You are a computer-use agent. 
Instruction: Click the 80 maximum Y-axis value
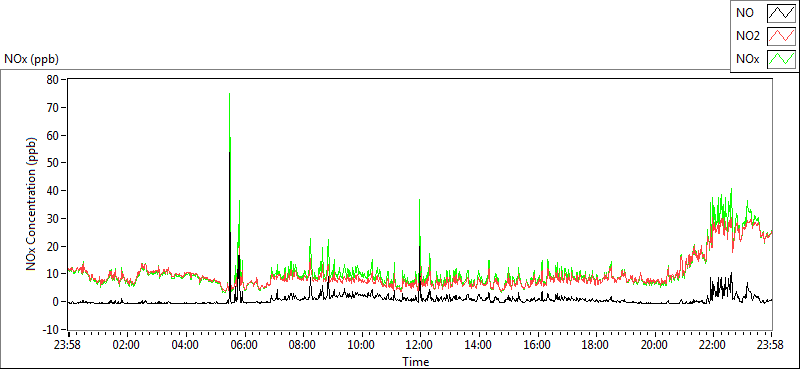pos(53,79)
